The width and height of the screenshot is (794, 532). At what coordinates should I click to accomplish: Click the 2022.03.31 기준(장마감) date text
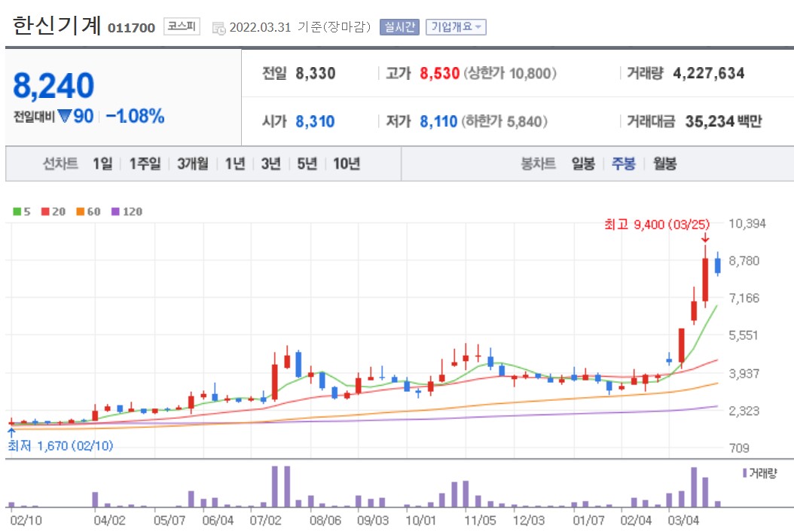tap(301, 27)
